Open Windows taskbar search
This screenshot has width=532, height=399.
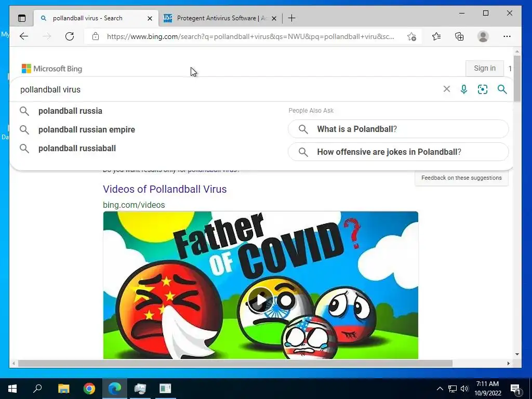[x=37, y=389]
